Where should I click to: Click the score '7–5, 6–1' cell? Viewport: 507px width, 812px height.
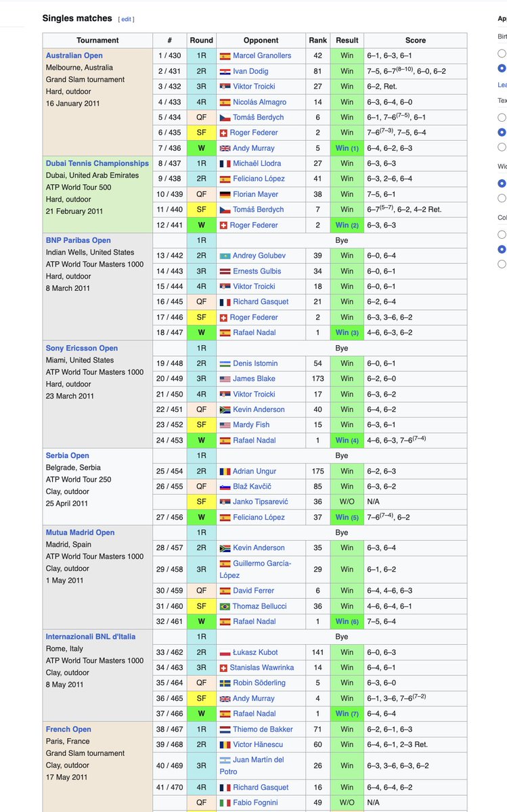416,194
